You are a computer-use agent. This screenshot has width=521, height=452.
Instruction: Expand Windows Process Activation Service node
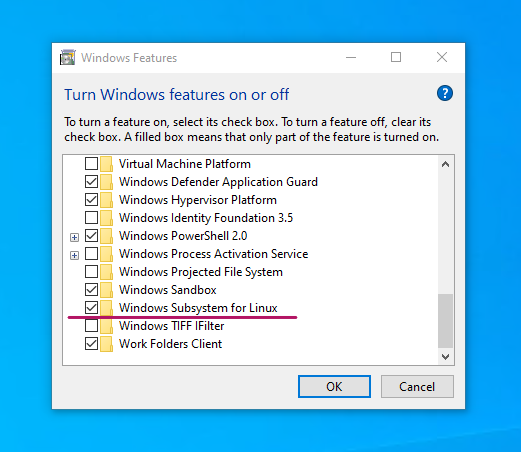[x=74, y=255]
